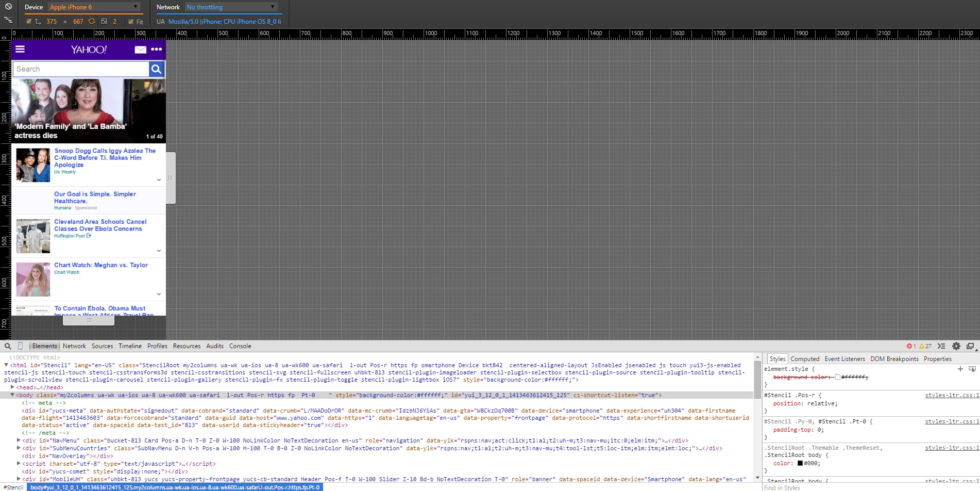Image resolution: width=980 pixels, height=491 pixels.
Task: Click the swap dimensions rotate icon
Action: [x=92, y=21]
